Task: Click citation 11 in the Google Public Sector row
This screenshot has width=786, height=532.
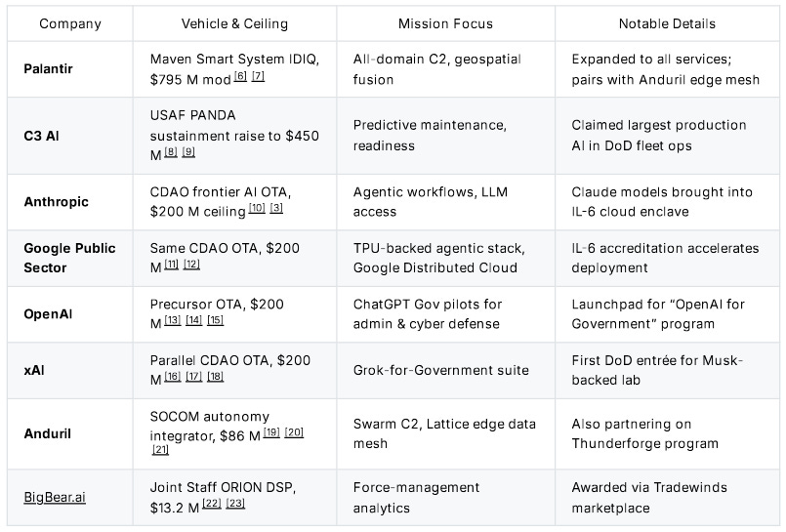Action: (172, 265)
